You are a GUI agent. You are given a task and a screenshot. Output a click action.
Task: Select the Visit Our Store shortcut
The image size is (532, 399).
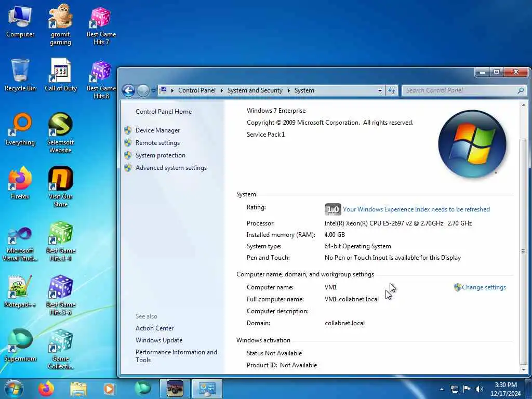click(60, 187)
